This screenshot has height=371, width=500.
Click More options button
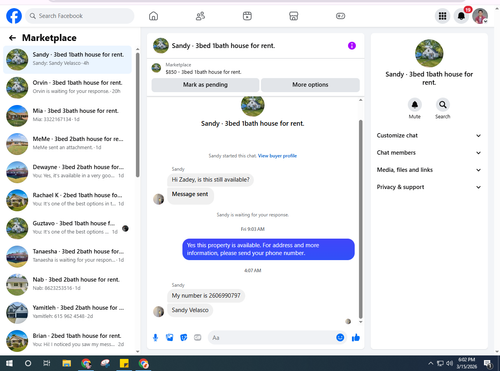[310, 85]
